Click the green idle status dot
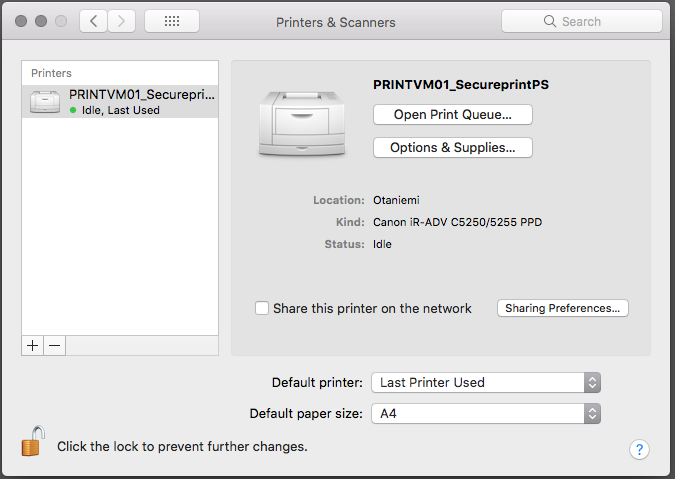675x479 pixels. [73, 111]
